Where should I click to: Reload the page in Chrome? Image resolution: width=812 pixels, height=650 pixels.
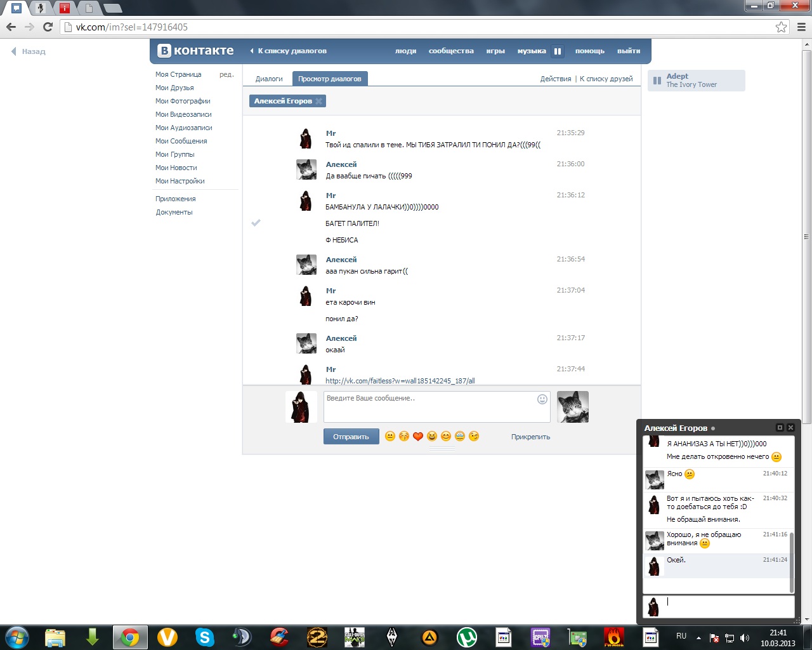(x=48, y=27)
